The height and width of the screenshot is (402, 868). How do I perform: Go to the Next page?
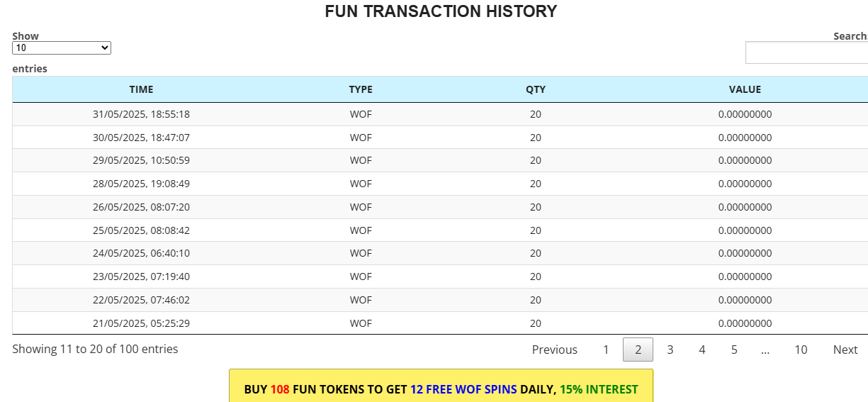(x=845, y=350)
